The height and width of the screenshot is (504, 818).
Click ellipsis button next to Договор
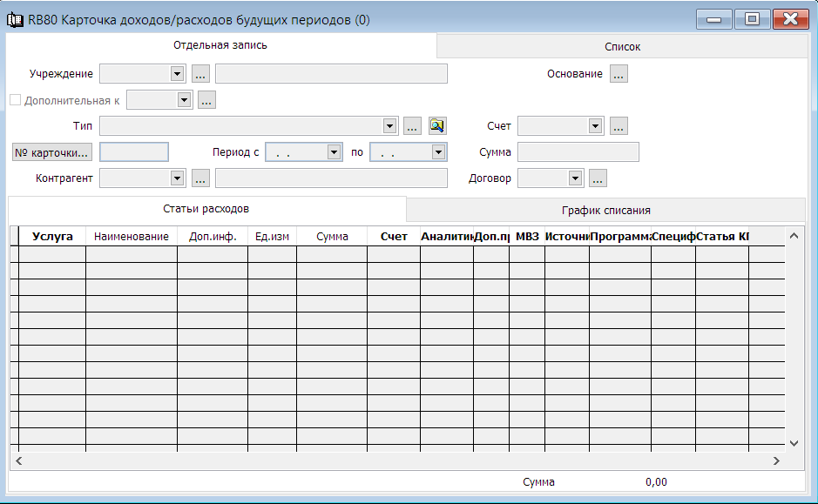[598, 178]
